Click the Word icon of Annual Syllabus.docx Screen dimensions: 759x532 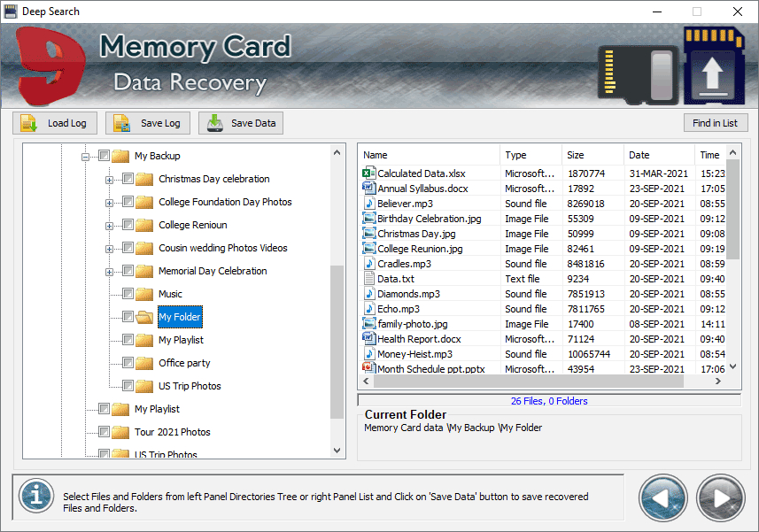click(x=368, y=188)
